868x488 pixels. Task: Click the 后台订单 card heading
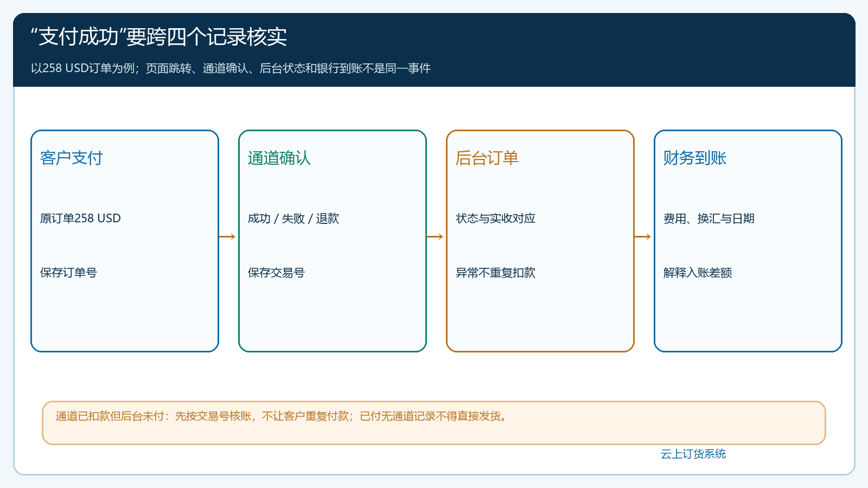point(487,158)
